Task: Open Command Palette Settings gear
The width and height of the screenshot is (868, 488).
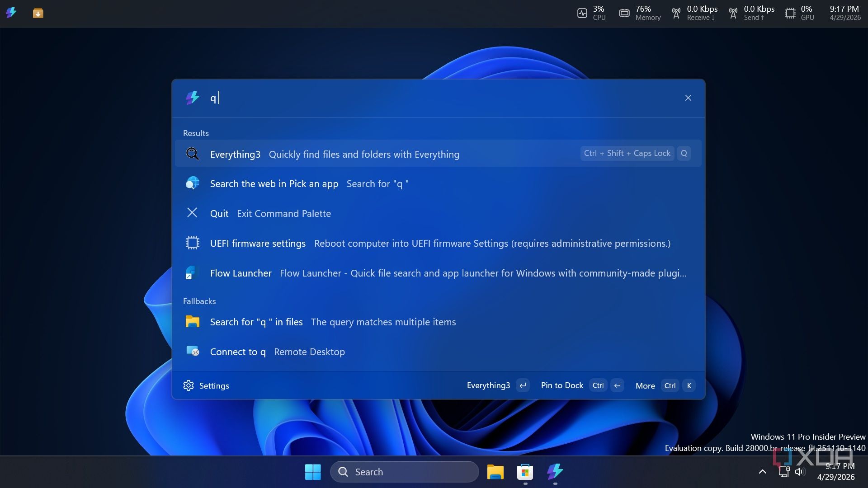Action: click(x=206, y=385)
